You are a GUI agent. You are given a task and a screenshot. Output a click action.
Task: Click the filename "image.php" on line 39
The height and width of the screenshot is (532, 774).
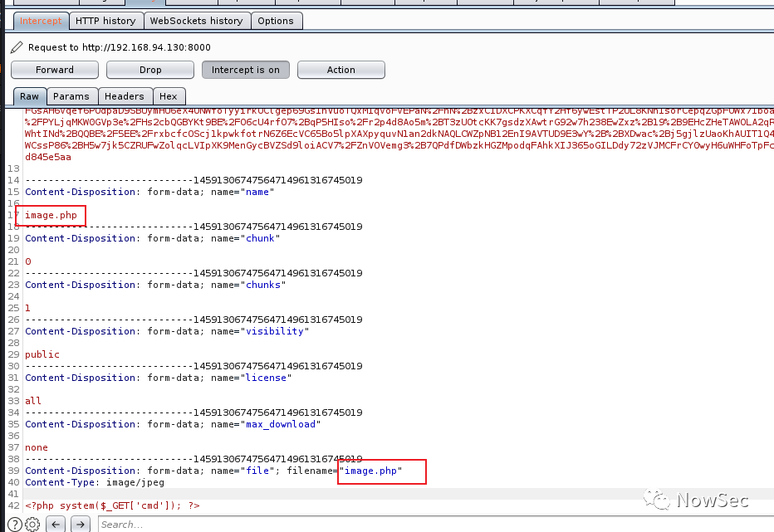(x=370, y=471)
